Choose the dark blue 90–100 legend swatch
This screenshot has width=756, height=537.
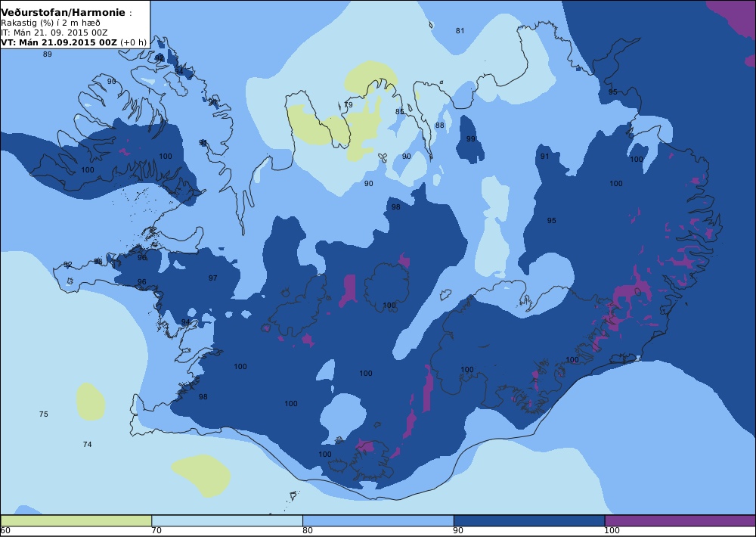529,520
